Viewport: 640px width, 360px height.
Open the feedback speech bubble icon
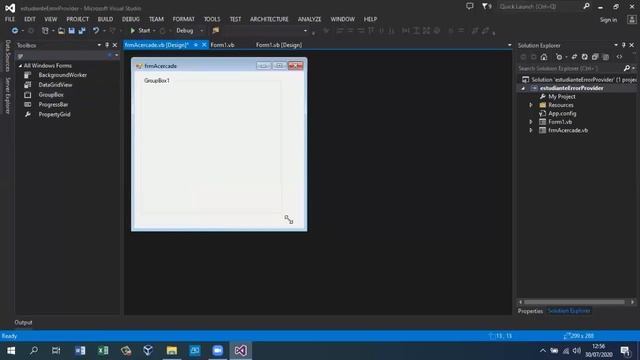pos(470,6)
